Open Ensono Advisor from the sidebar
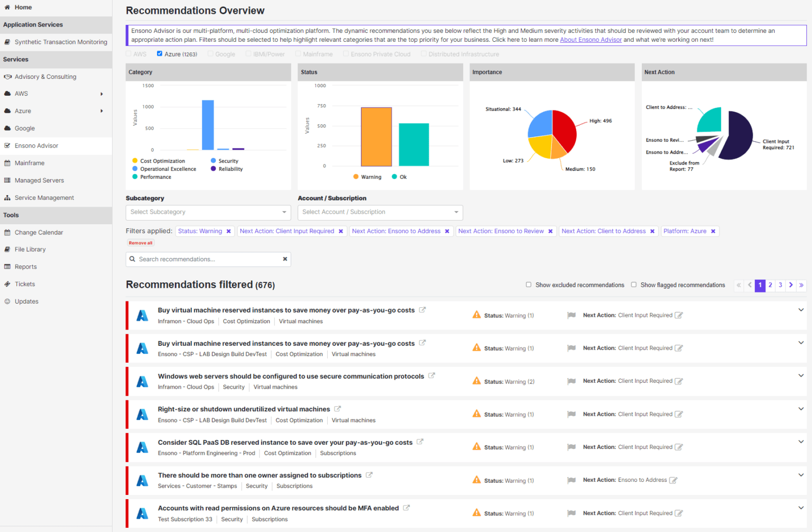The height and width of the screenshot is (532, 812). (x=36, y=145)
